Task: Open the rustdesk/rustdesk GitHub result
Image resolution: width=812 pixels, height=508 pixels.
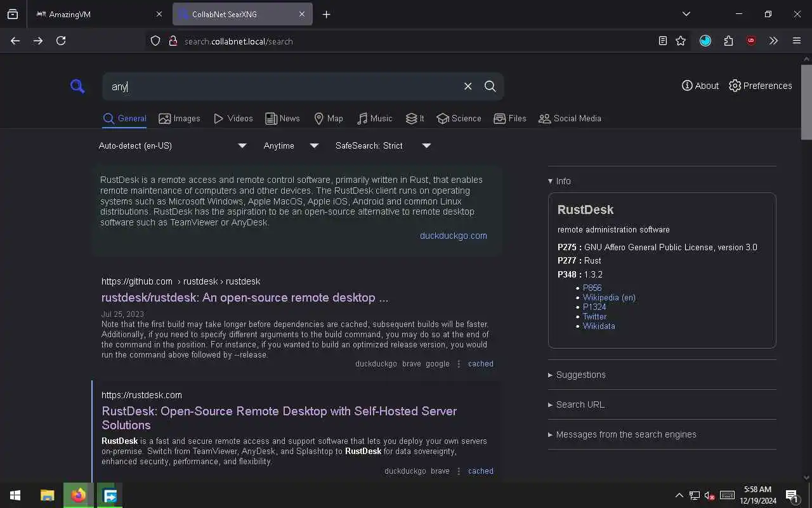Action: click(245, 298)
